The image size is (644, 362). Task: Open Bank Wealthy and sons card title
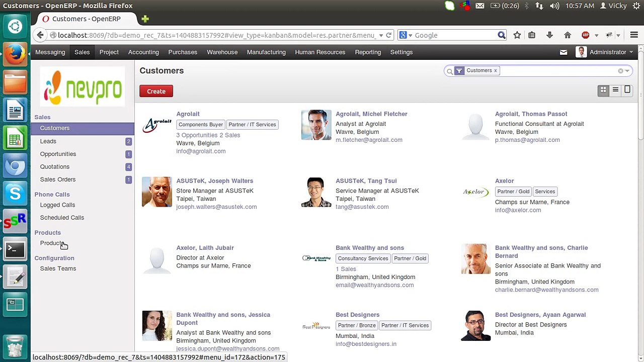coord(370,247)
